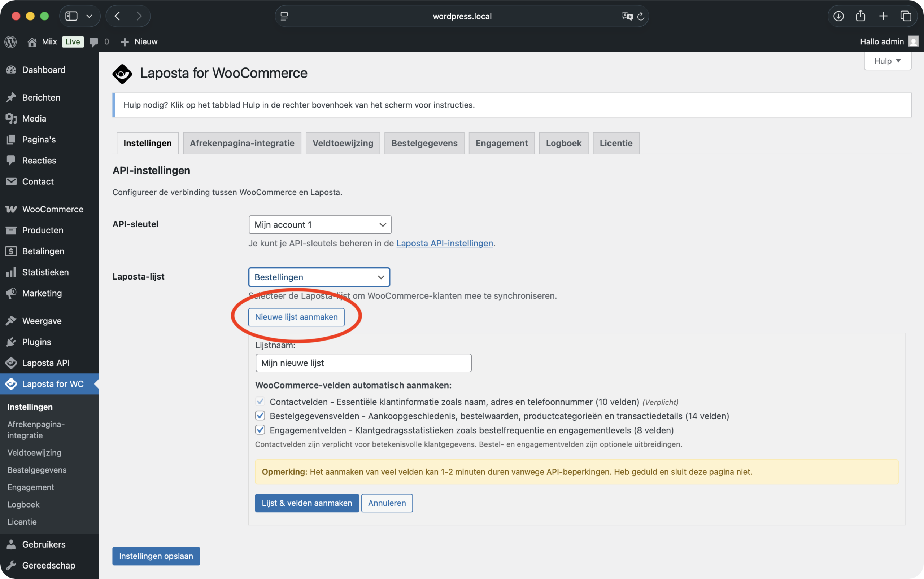The width and height of the screenshot is (924, 579).
Task: Click the required Contactvelden checkbox
Action: pyautogui.click(x=261, y=401)
